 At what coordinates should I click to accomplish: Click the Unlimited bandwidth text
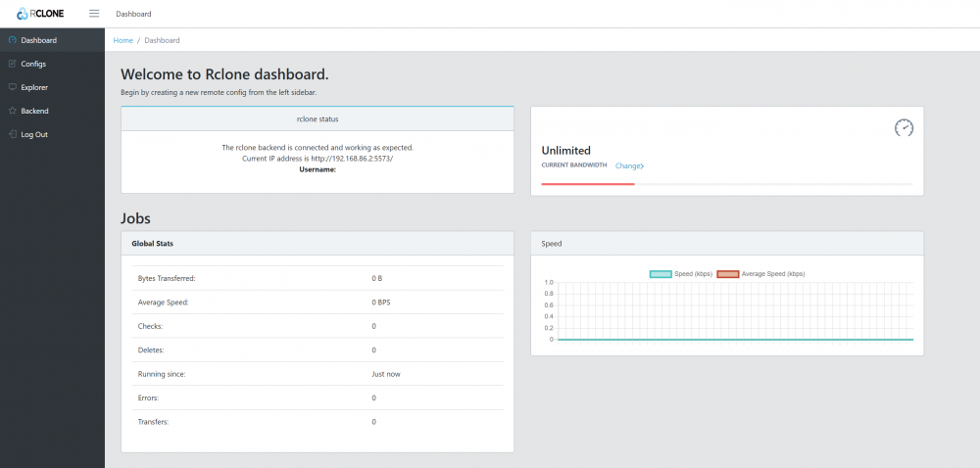coord(566,151)
